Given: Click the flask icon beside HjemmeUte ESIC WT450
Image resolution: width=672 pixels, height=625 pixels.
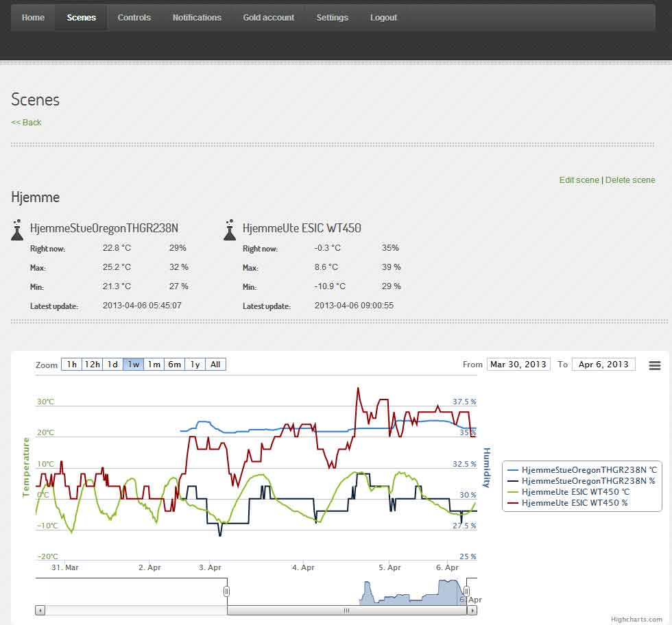Looking at the screenshot, I should pyautogui.click(x=230, y=230).
